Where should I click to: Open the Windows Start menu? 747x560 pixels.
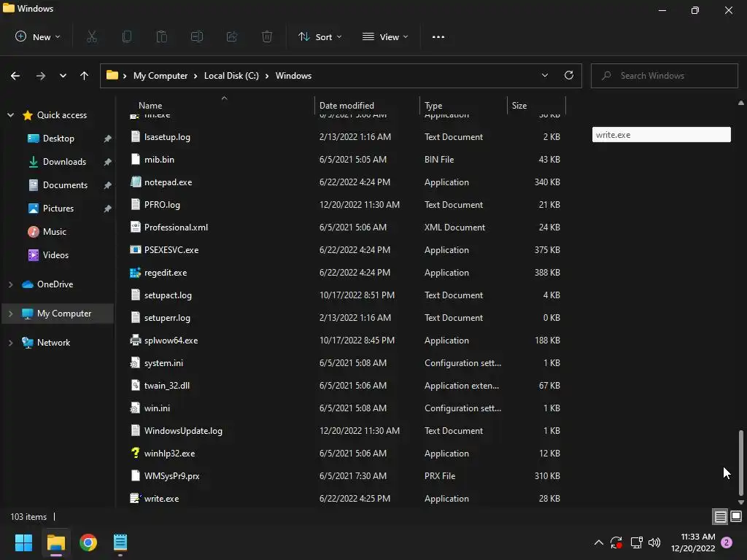tap(24, 542)
